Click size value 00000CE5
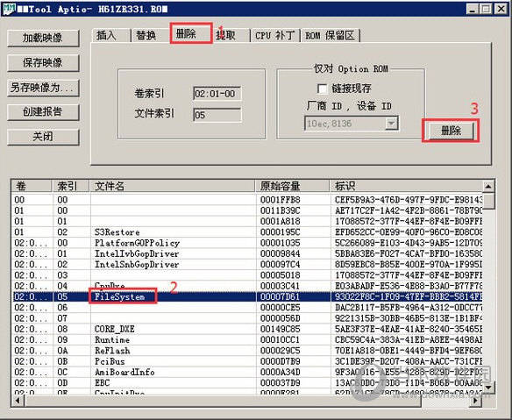The height and width of the screenshot is (420, 512). click(280, 308)
